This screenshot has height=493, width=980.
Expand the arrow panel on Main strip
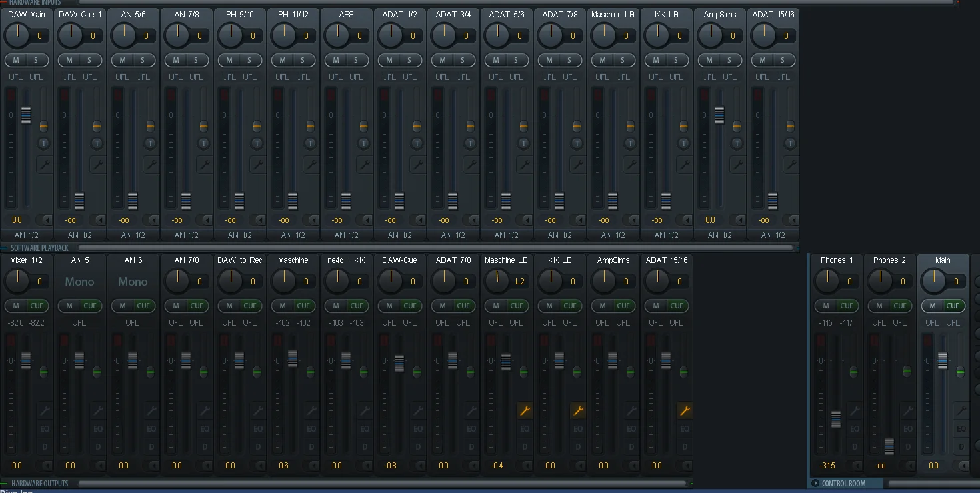963,466
